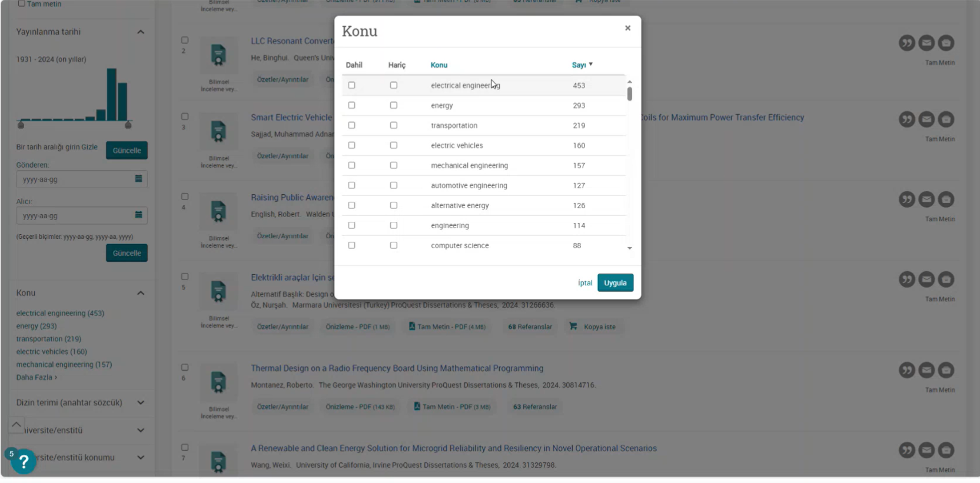The width and height of the screenshot is (980, 483).
Task: Click the İptal link
Action: pos(584,283)
